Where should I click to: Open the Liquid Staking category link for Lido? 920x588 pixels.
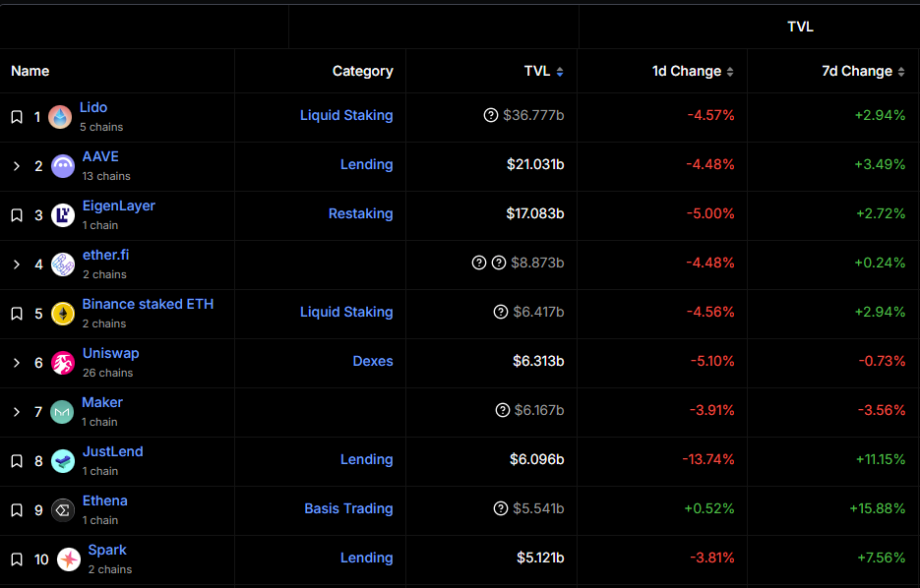click(x=346, y=115)
